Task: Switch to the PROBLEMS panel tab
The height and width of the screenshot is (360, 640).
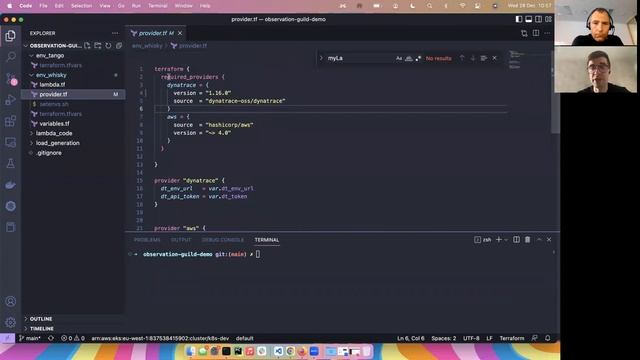Action: tap(147, 240)
